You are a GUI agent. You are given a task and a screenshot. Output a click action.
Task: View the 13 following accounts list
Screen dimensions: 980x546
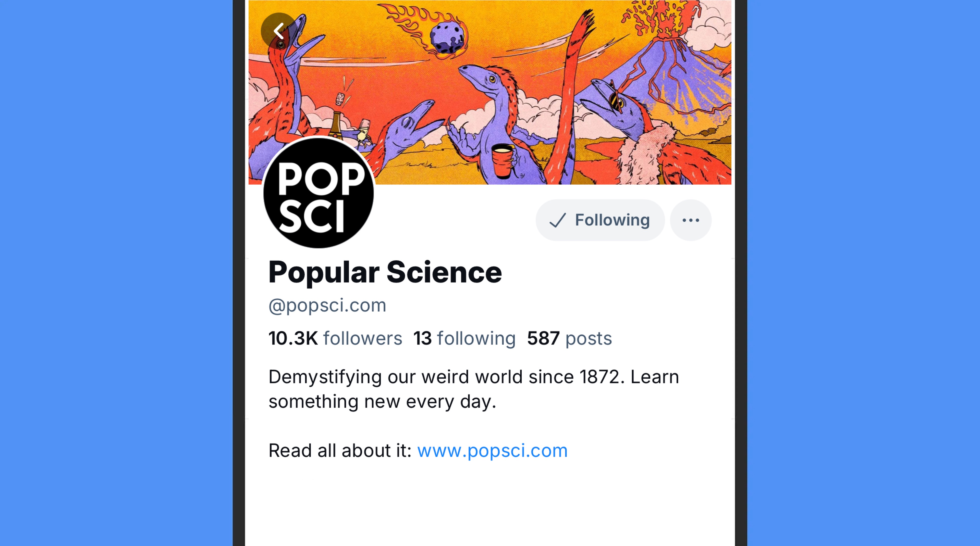click(x=464, y=338)
